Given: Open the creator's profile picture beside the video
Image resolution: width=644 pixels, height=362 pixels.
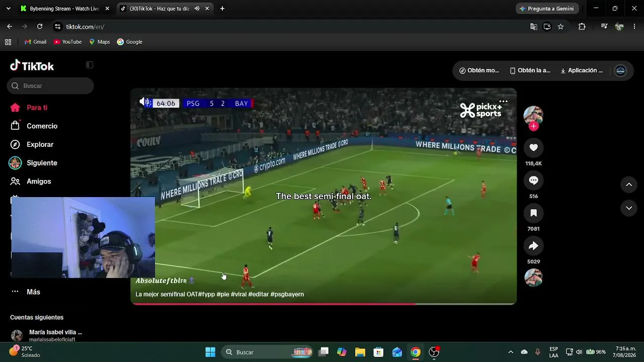Looking at the screenshot, I should (533, 115).
